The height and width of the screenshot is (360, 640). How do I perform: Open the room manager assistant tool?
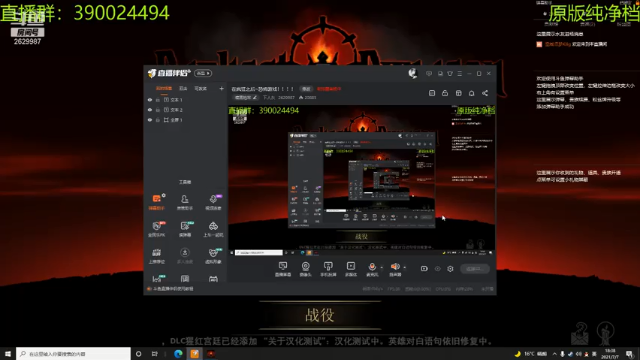(184, 201)
